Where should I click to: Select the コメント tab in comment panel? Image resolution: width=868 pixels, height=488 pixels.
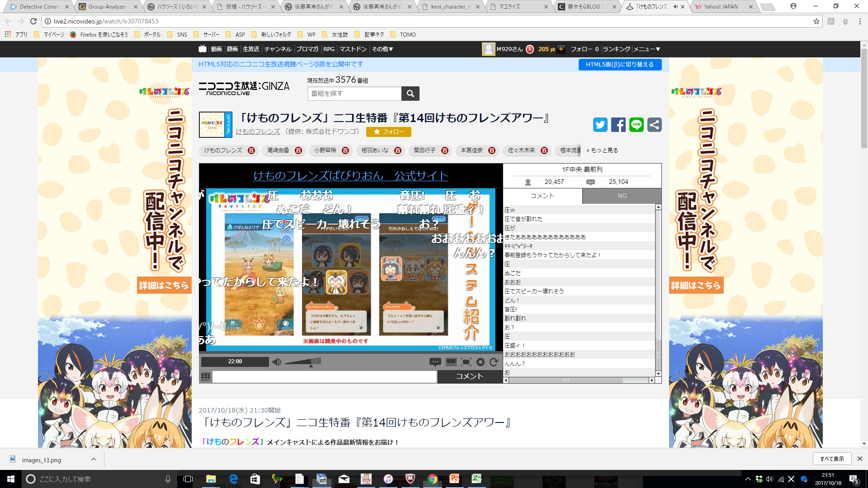pyautogui.click(x=542, y=196)
